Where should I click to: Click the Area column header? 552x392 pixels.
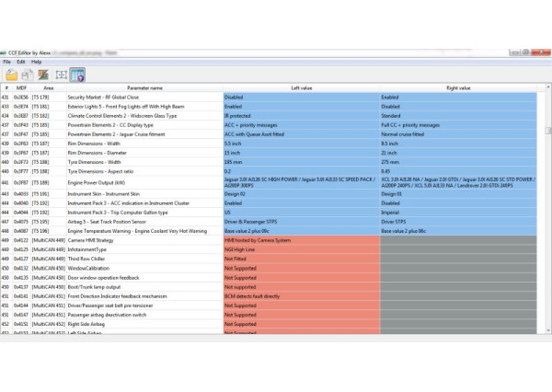pyautogui.click(x=48, y=88)
